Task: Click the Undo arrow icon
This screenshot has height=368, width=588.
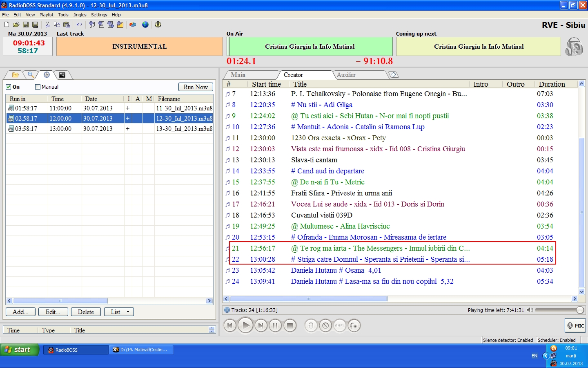Action: [79, 25]
